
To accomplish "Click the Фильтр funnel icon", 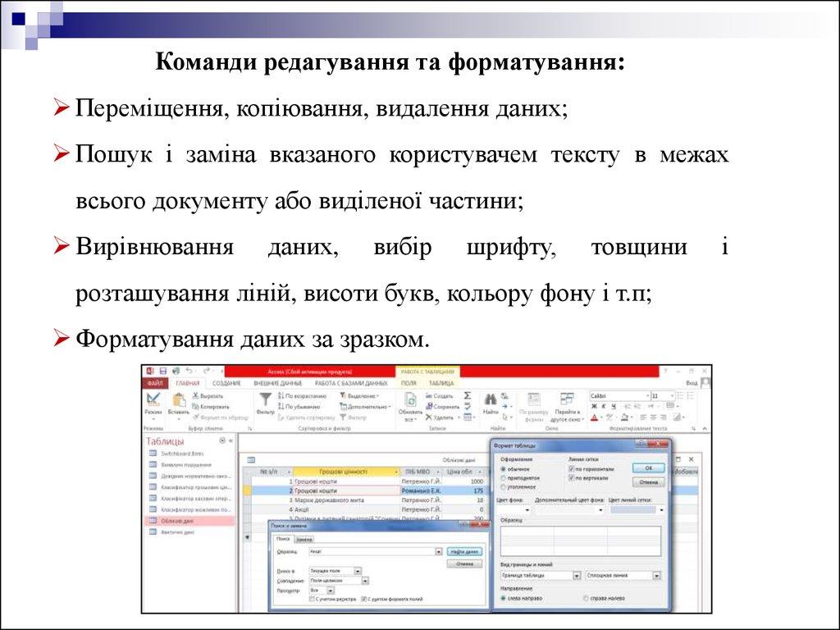I will [x=266, y=399].
